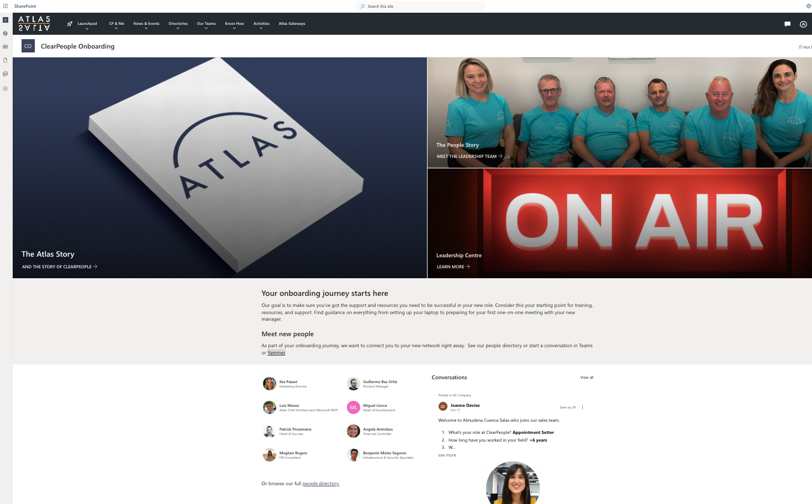Expand the News & Events menu
Viewport: 812px width, 504px height.
coord(146,24)
